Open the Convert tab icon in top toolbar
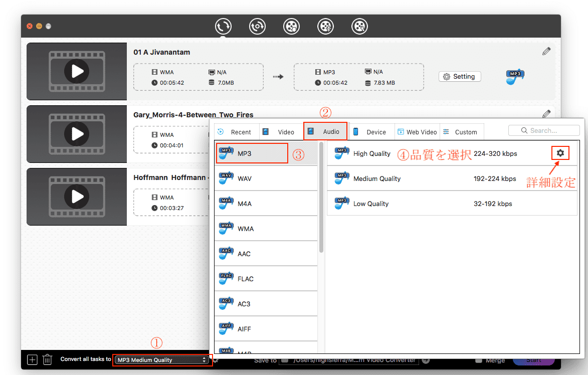Screen dimensions: 588x375 point(223,26)
